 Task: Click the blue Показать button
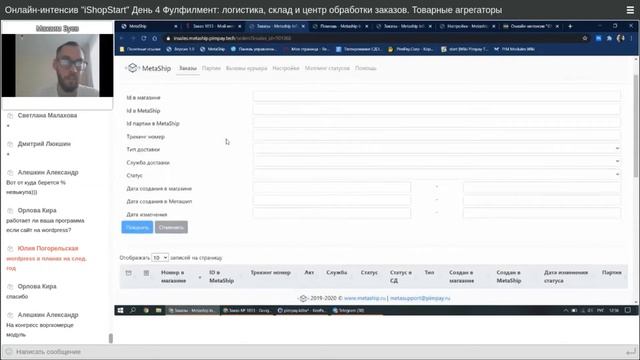tap(137, 227)
